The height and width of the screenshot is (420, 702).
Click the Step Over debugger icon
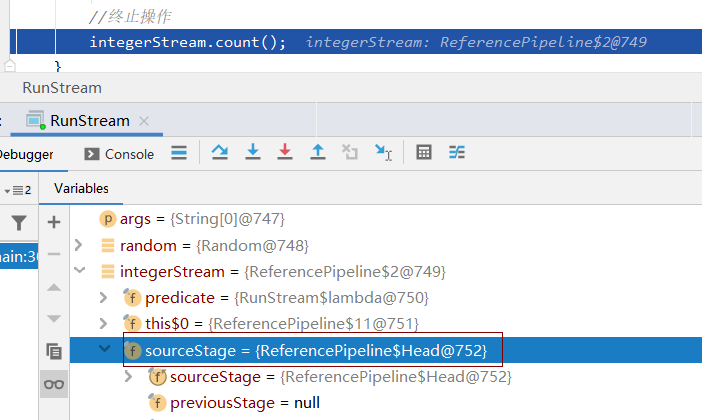(219, 152)
